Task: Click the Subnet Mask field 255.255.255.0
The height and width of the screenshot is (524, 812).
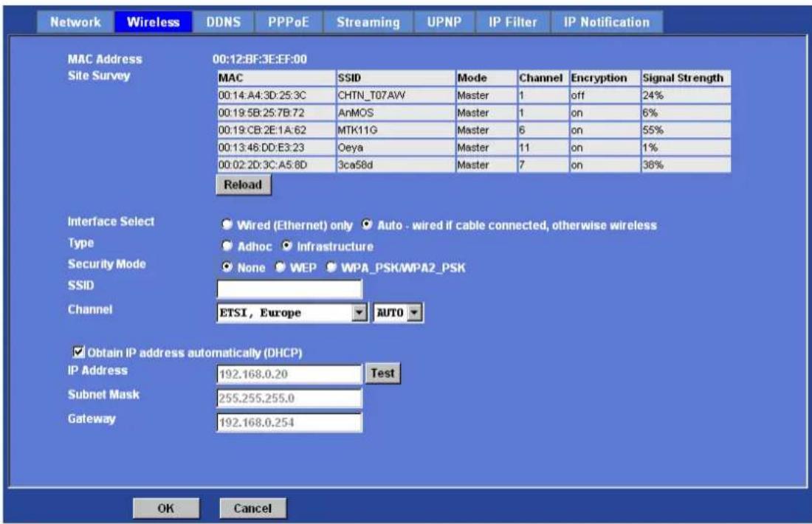Action: (x=289, y=399)
